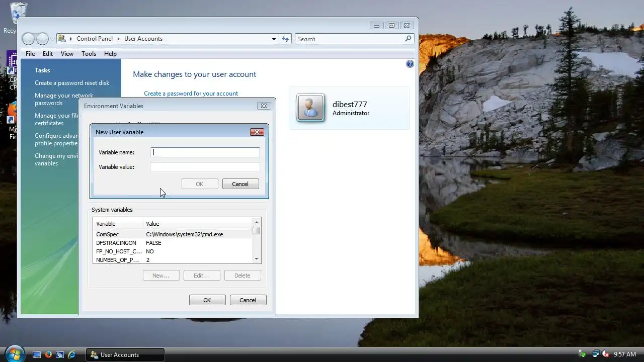
Task: Click the taskbar clock 9:57 AM
Action: pos(625,354)
